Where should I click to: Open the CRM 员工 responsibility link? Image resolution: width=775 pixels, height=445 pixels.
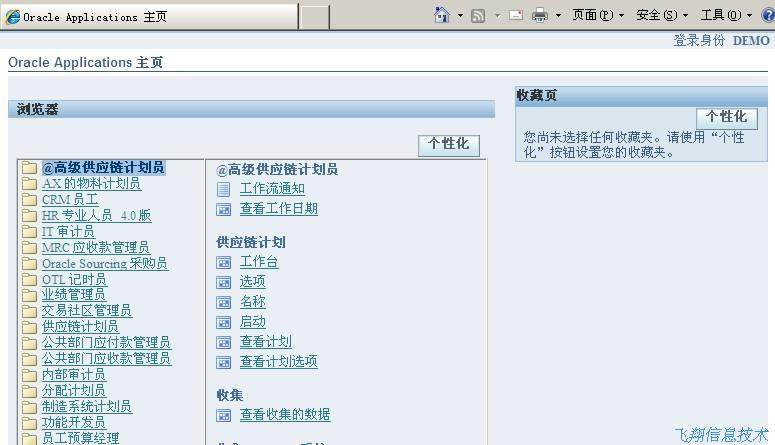tap(70, 200)
